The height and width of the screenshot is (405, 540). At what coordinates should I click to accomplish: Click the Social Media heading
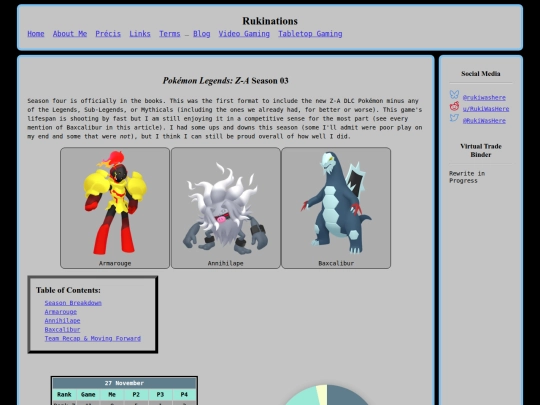pyautogui.click(x=481, y=73)
